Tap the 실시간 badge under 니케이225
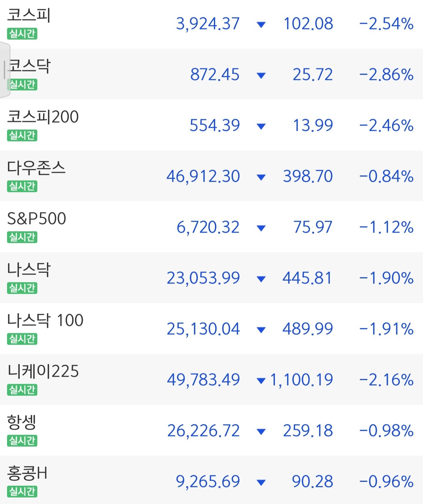Screen dimensions: 423x504 22,390
